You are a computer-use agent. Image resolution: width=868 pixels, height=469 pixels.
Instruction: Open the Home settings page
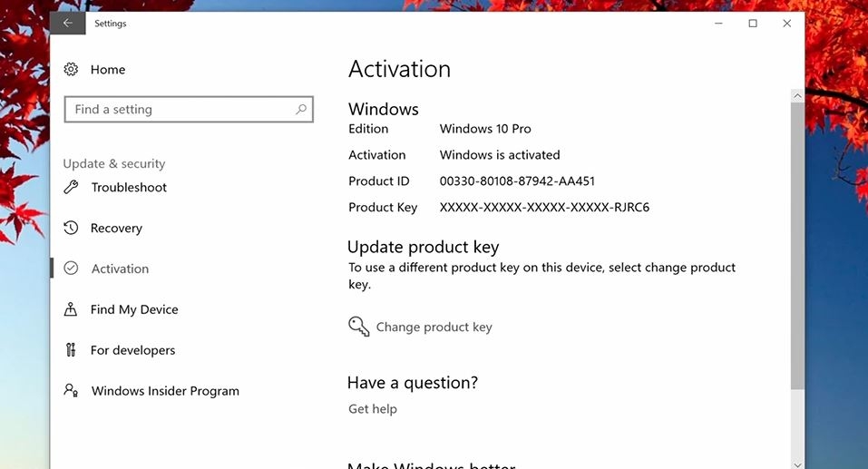[108, 70]
